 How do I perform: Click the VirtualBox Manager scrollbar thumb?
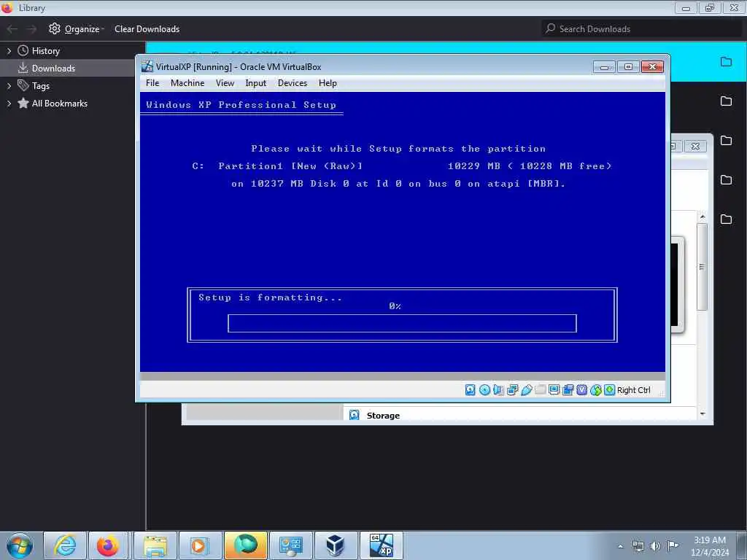(x=702, y=266)
